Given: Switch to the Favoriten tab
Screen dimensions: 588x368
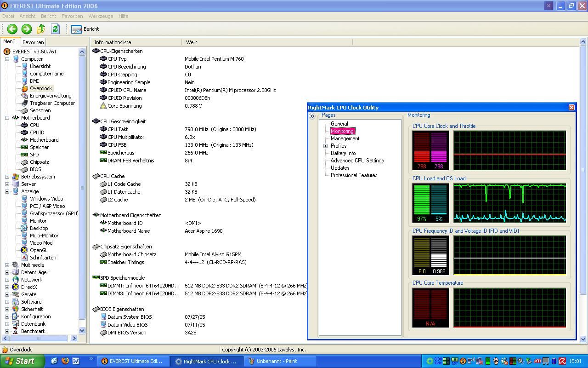Looking at the screenshot, I should pyautogui.click(x=33, y=42).
